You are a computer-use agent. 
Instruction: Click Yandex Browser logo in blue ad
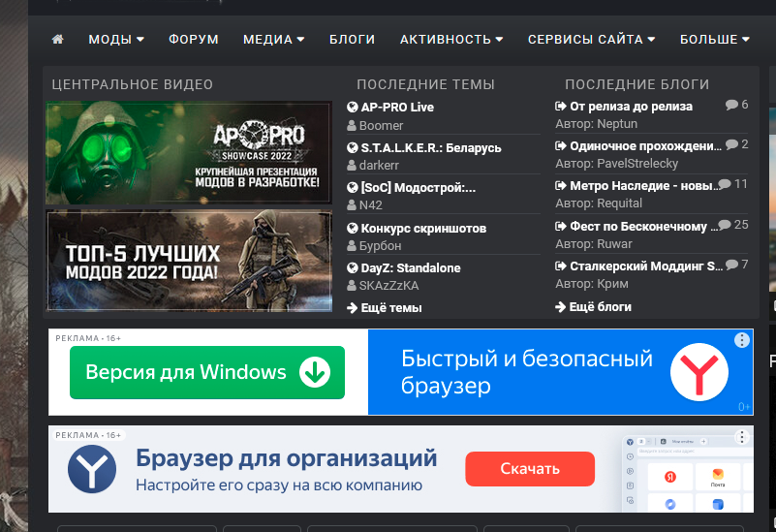(698, 372)
